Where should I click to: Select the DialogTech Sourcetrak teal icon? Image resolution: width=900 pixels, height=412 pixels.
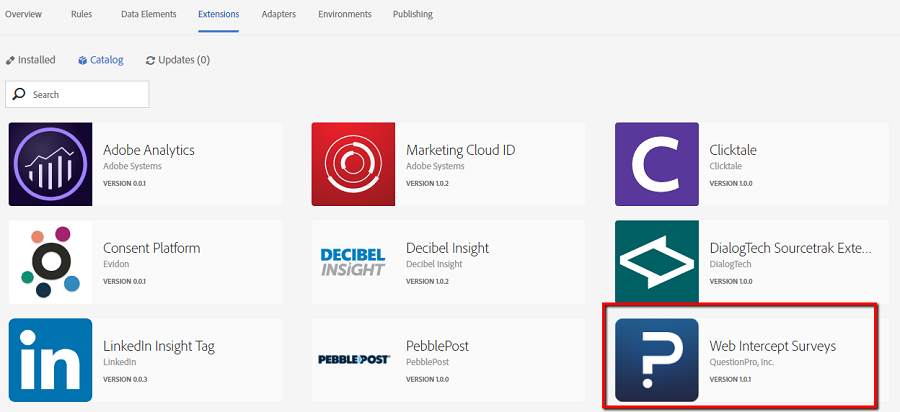pyautogui.click(x=656, y=262)
